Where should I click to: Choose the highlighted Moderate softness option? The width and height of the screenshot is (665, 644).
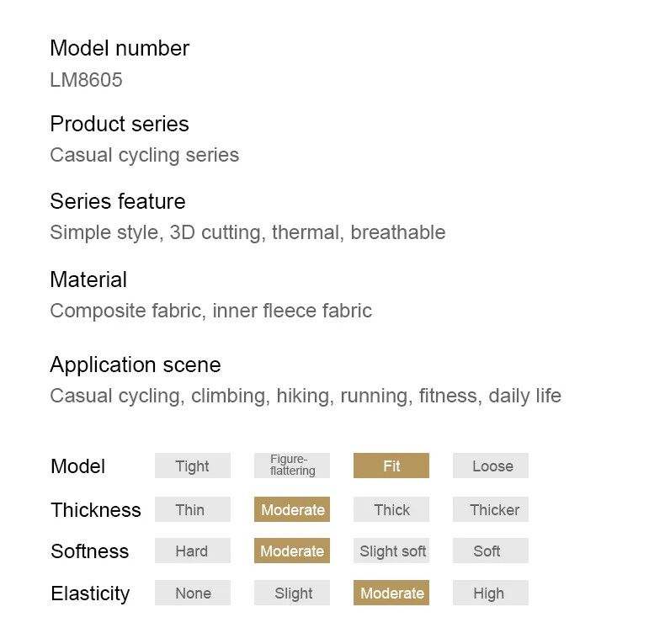292,551
